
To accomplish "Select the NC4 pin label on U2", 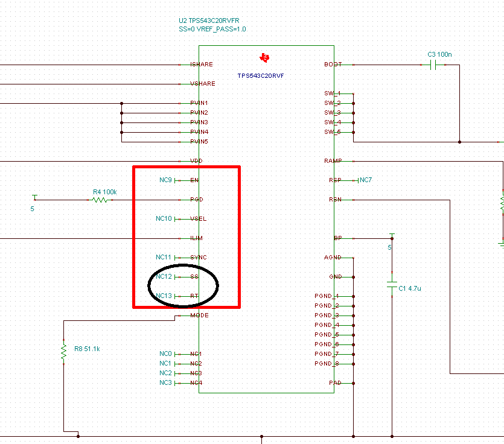I will tap(196, 382).
